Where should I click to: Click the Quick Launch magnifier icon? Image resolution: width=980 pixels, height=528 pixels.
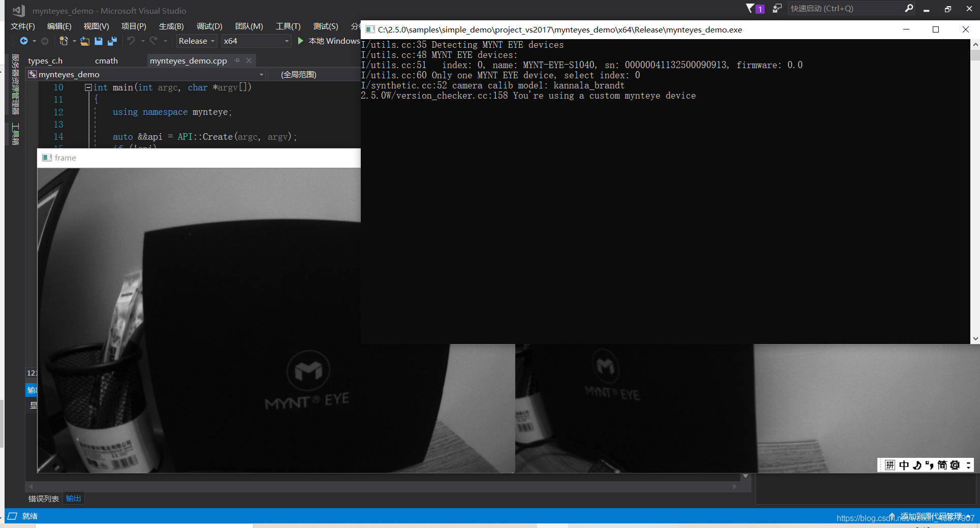click(x=909, y=8)
